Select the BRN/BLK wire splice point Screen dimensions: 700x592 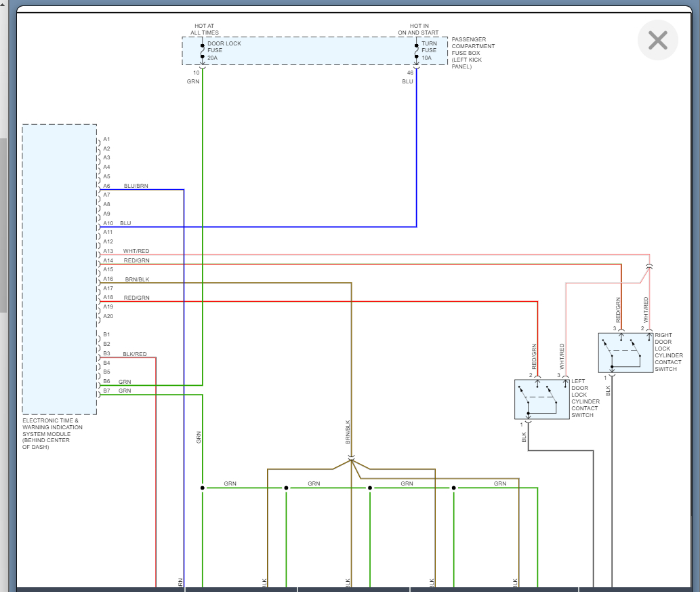coord(351,460)
